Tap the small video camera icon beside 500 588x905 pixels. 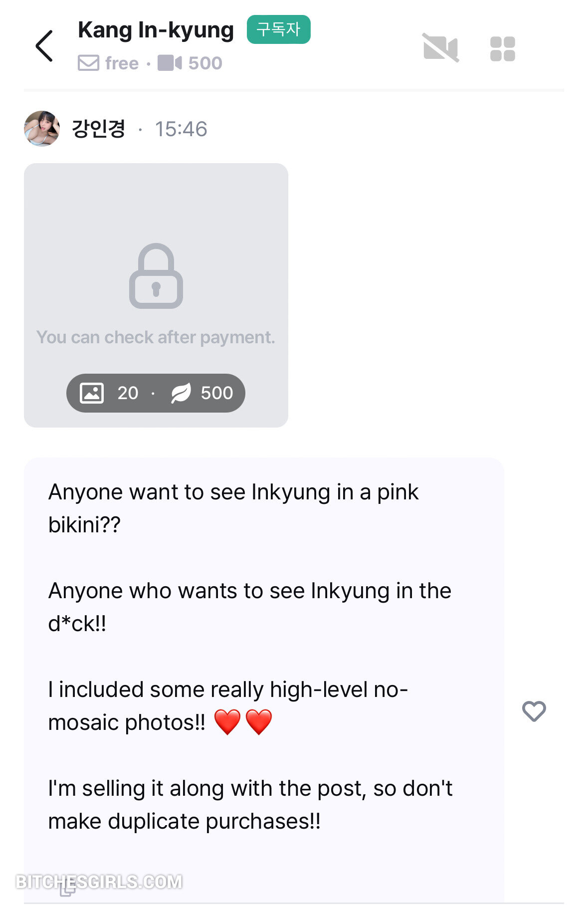(170, 63)
